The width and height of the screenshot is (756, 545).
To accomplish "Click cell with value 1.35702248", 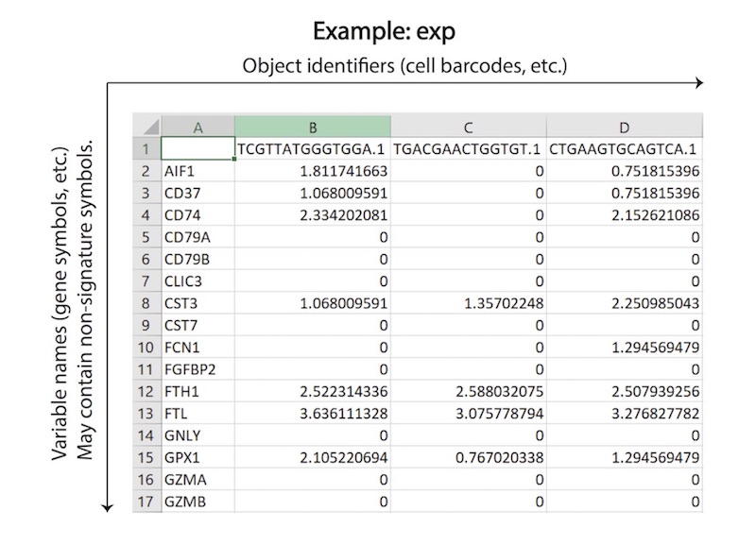I will (468, 303).
